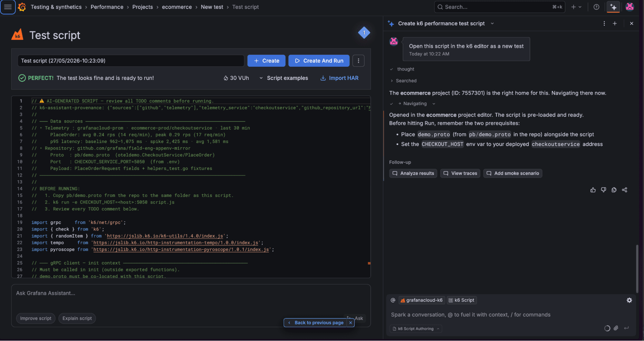Click the Create And Run button

pyautogui.click(x=319, y=61)
